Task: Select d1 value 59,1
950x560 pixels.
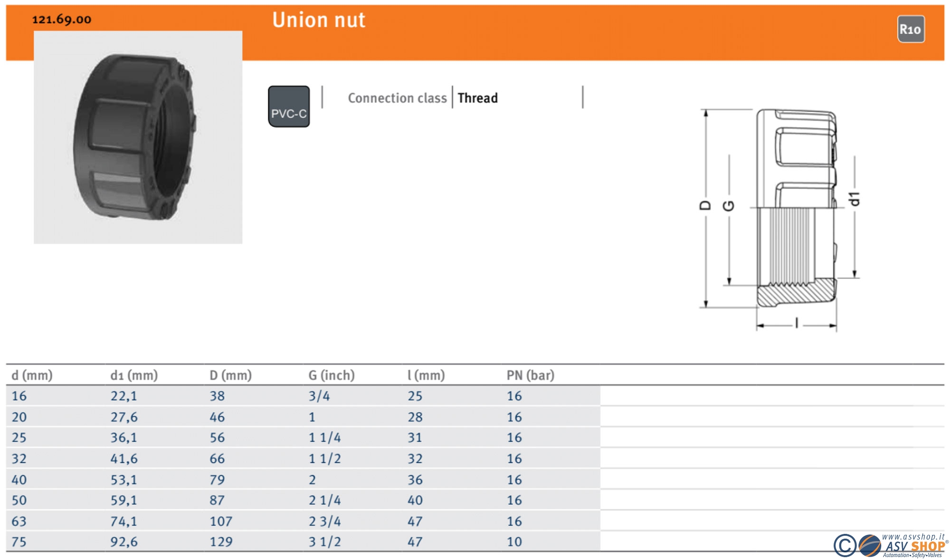Action: pyautogui.click(x=123, y=500)
